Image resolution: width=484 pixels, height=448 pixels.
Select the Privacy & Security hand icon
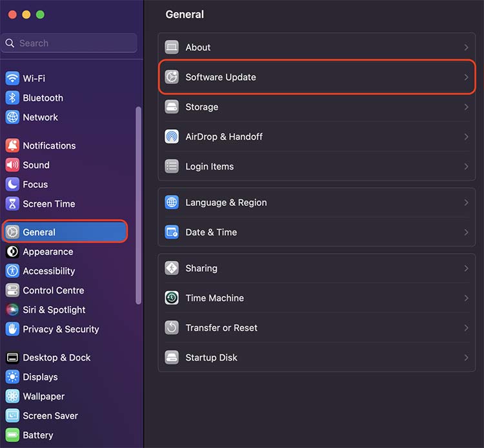pyautogui.click(x=12, y=329)
